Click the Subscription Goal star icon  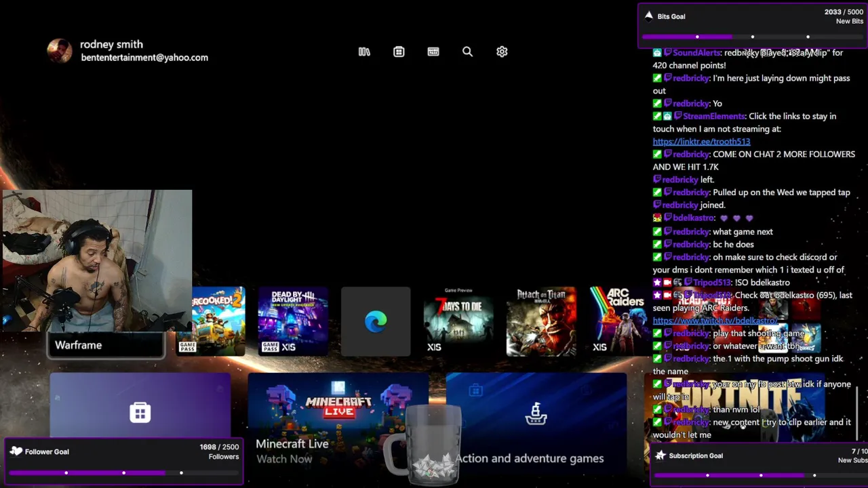point(660,455)
